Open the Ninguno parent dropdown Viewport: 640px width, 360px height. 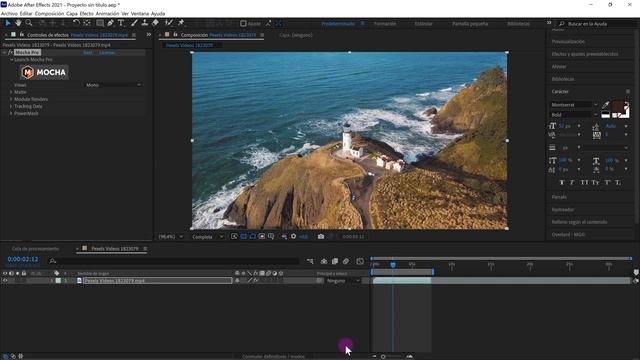point(344,281)
